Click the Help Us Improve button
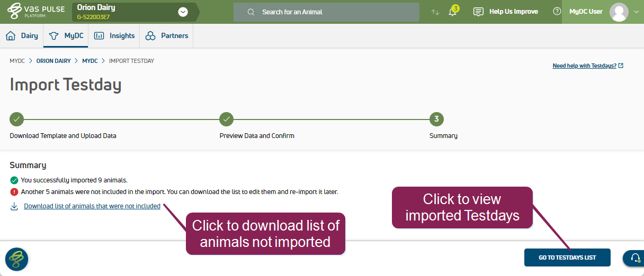 pos(506,12)
